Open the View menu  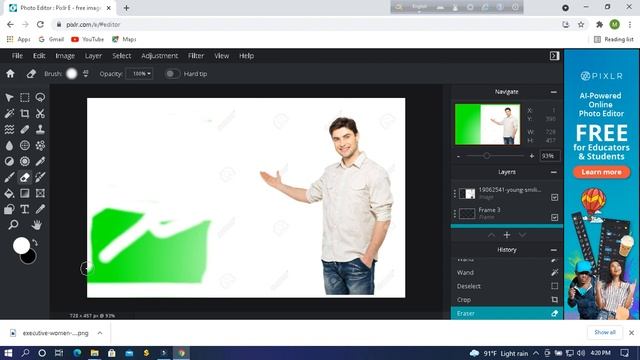pyautogui.click(x=222, y=56)
